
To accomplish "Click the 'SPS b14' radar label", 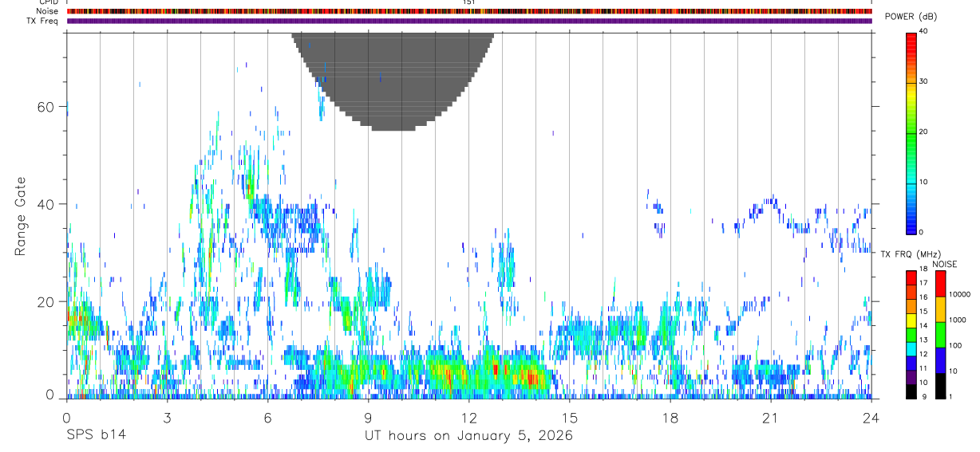I will pyautogui.click(x=95, y=435).
